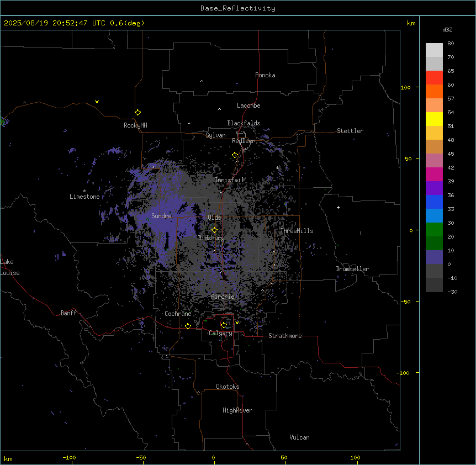Click the RedDeer city label
Image resolution: width=476 pixels, height=465 pixels.
(x=244, y=141)
